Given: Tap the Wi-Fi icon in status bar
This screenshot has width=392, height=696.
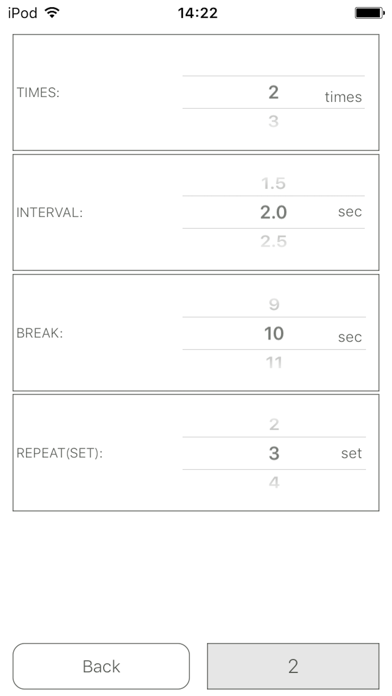Looking at the screenshot, I should 52,13.
